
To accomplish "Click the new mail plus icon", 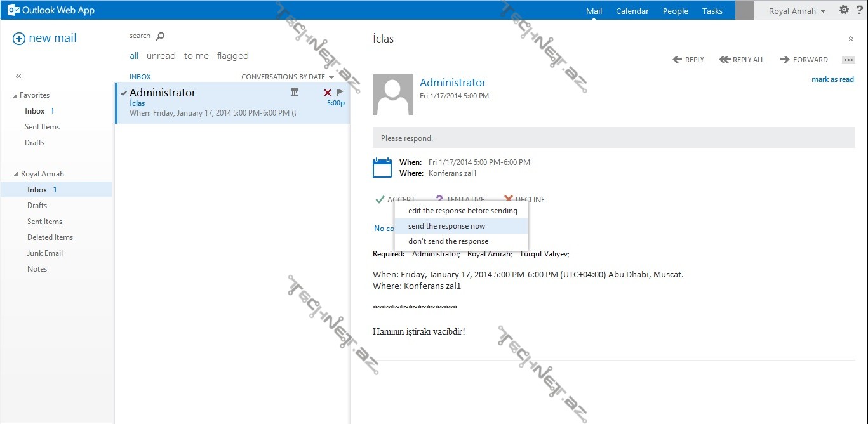I will click(19, 39).
